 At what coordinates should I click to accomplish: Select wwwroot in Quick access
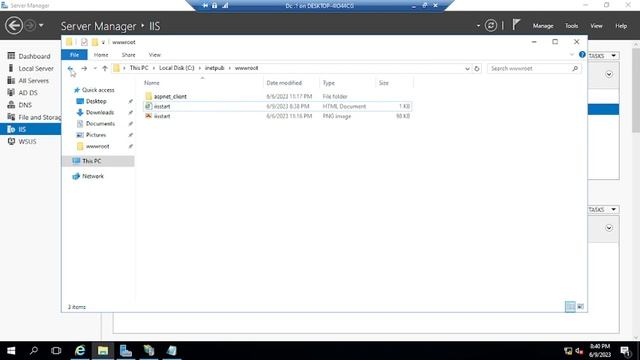97,146
